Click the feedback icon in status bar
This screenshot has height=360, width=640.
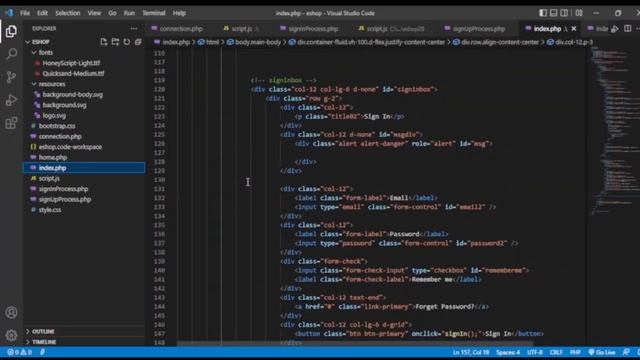click(x=626, y=352)
